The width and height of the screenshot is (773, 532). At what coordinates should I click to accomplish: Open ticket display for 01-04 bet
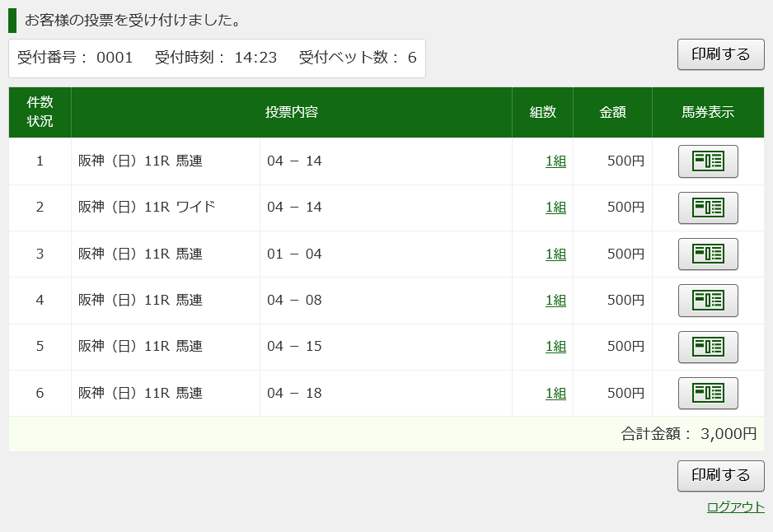pos(708,254)
